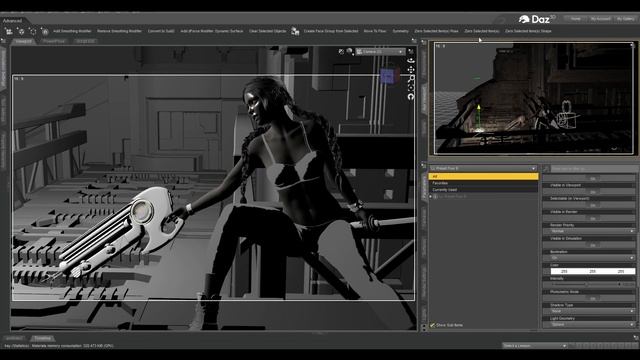Click the round icon just left of Add Smoothing Modifier
This screenshot has width=640, height=360.
point(45,31)
